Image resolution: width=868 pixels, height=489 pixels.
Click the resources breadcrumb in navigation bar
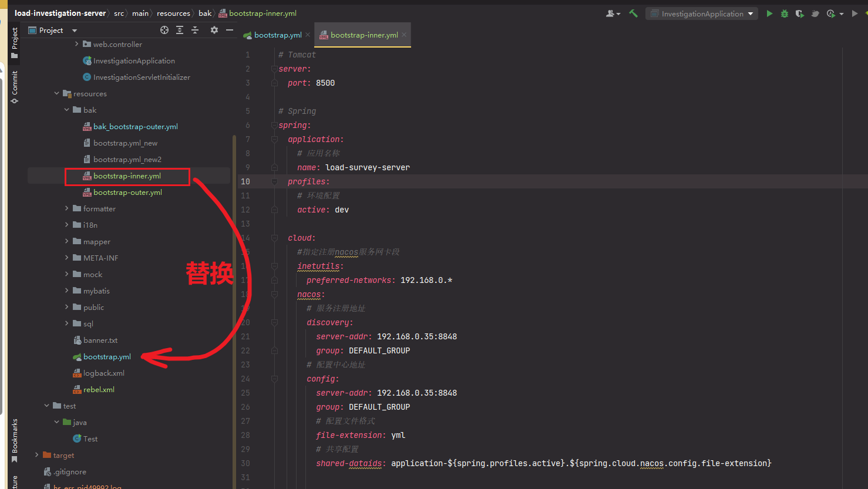tap(173, 13)
